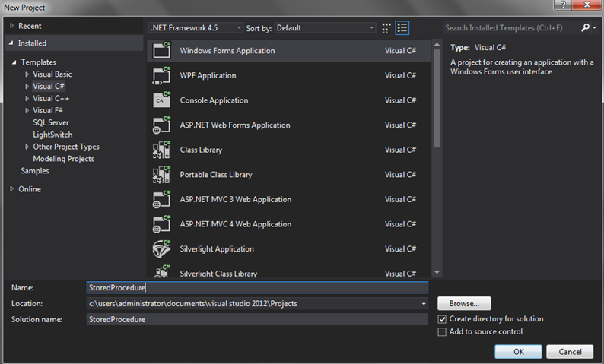Click in the Name input field
604x364 pixels.
pyautogui.click(x=257, y=287)
